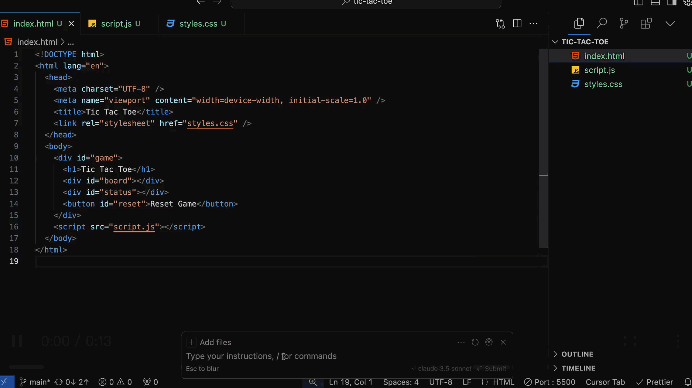Switch to the styles.css tab
Viewport: 692px width, 388px height.
198,24
